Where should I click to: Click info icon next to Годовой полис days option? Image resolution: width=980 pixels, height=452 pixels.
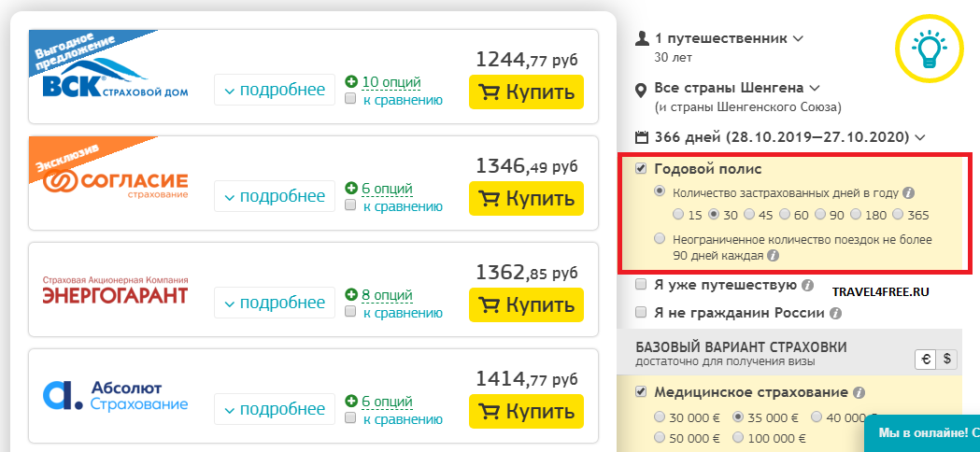pyautogui.click(x=907, y=193)
